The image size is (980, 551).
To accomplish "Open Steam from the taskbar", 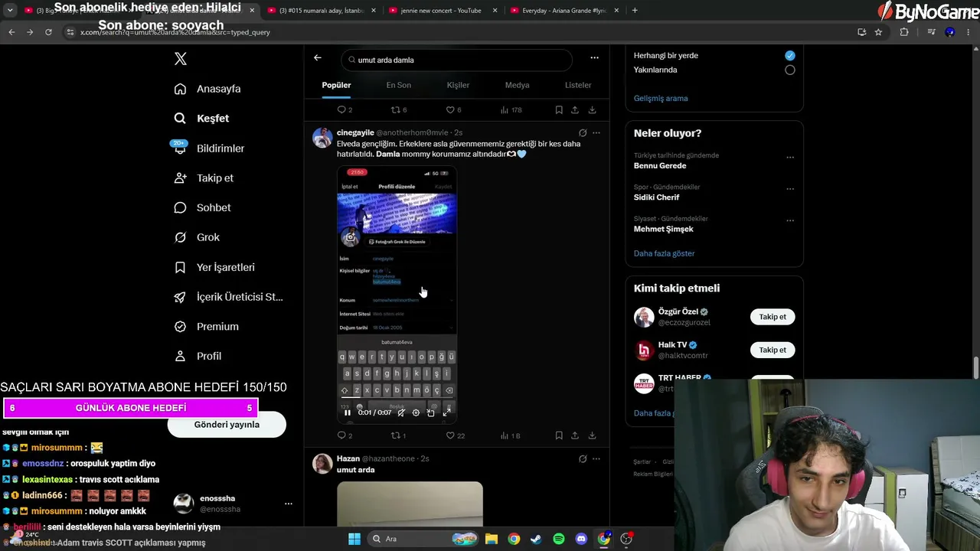I will (536, 539).
